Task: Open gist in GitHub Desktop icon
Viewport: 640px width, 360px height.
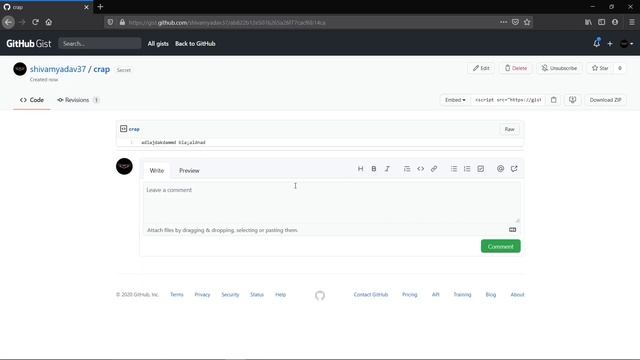Action: click(x=572, y=100)
